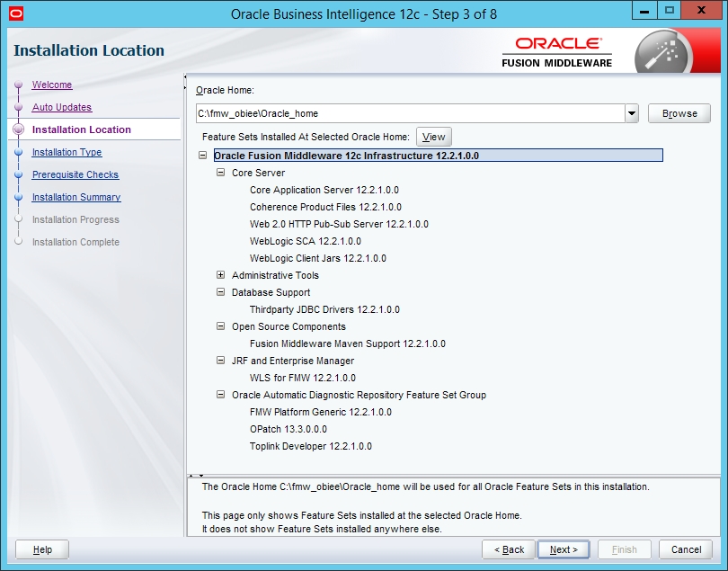Click the Installation Type step bullet icon
The height and width of the screenshot is (571, 728).
[19, 152]
